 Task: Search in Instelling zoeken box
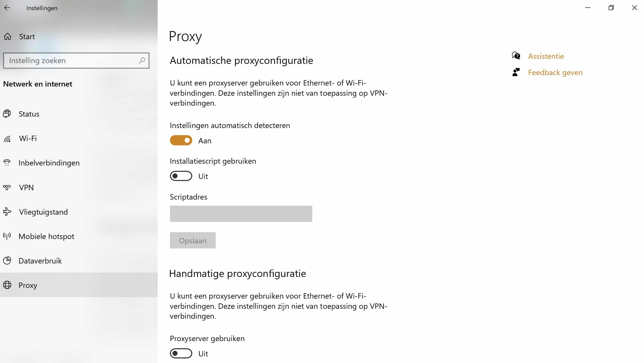76,60
